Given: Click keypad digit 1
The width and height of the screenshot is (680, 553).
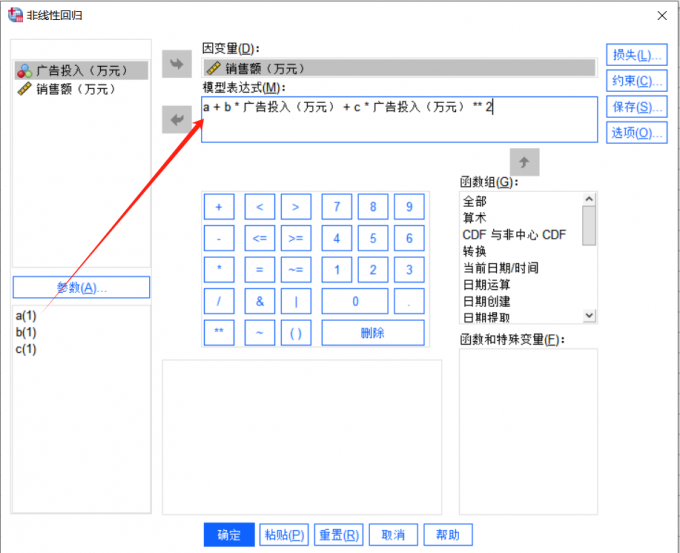Looking at the screenshot, I should click(x=337, y=269).
